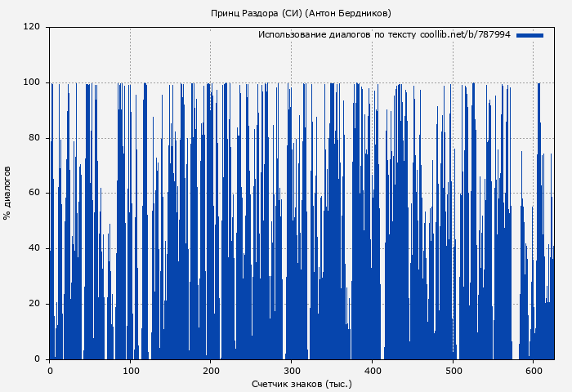The width and height of the screenshot is (572, 392).
Task: Click the blue legend color swatch
Action: (530, 35)
